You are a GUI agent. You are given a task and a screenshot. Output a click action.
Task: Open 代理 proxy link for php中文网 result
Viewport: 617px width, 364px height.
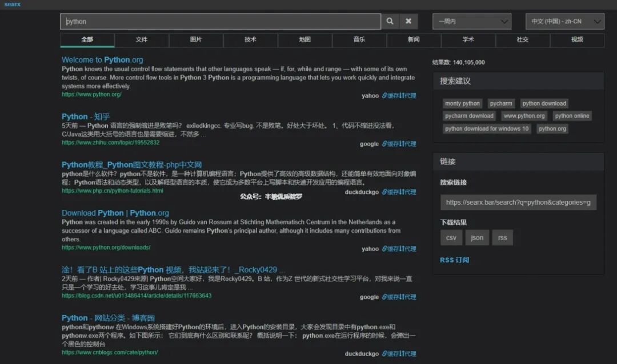408,192
